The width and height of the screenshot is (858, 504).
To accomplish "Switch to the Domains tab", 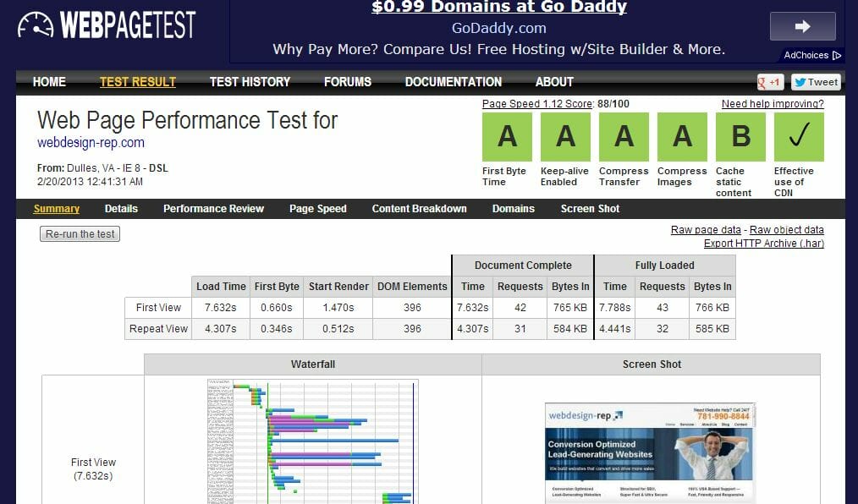I will pyautogui.click(x=514, y=209).
